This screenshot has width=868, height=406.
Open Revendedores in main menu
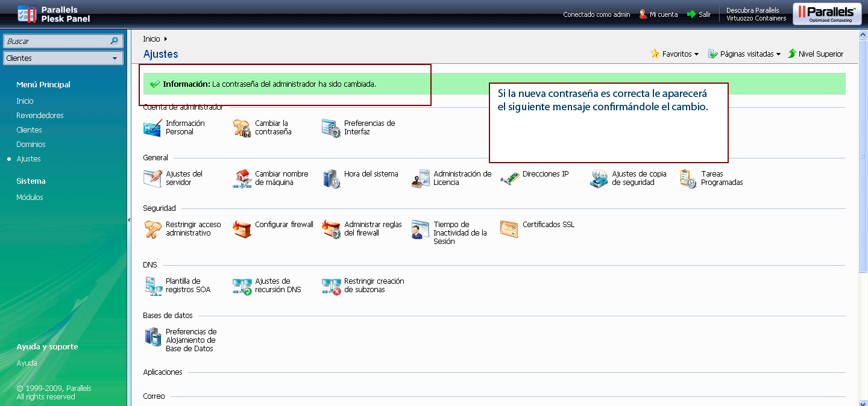click(40, 116)
